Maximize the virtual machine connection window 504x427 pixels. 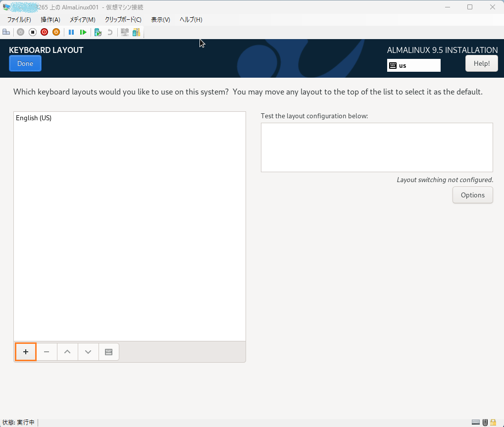point(470,7)
